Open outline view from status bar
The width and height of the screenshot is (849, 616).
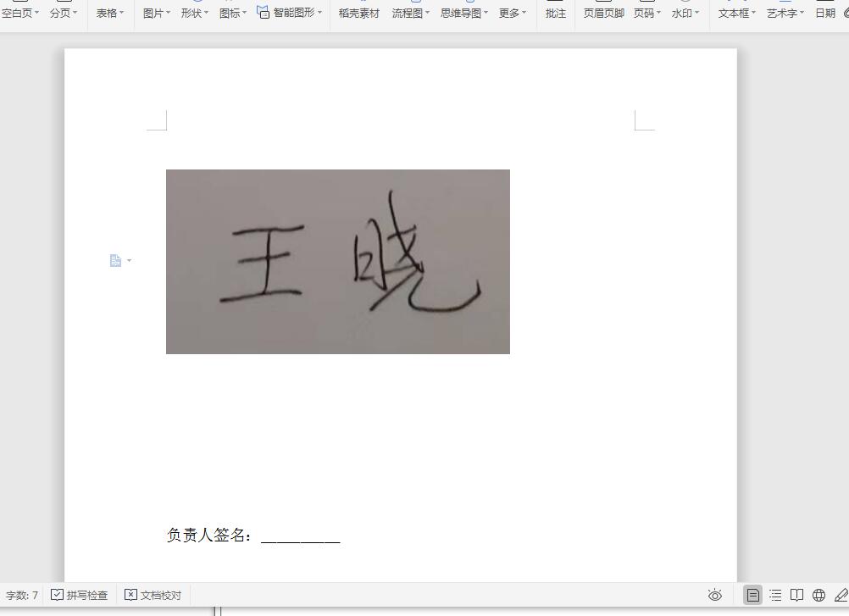[774, 595]
